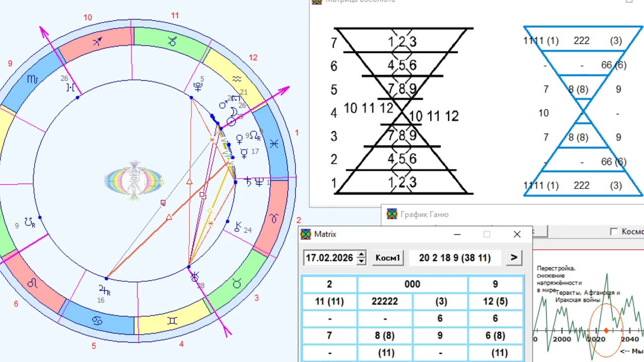Screen dimensions: 644x362
Task: Click house number 4 outside the chart wheel
Action: 182,344
